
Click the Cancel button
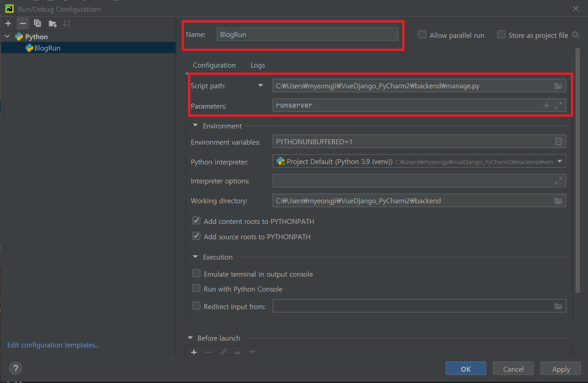coord(513,369)
